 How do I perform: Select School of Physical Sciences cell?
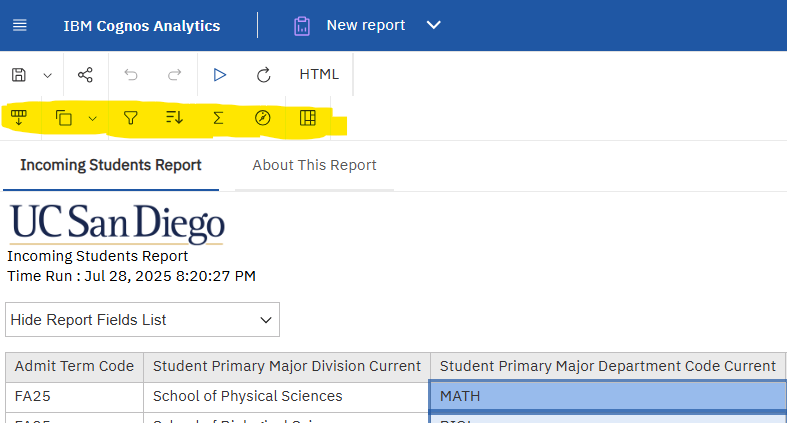(x=287, y=396)
